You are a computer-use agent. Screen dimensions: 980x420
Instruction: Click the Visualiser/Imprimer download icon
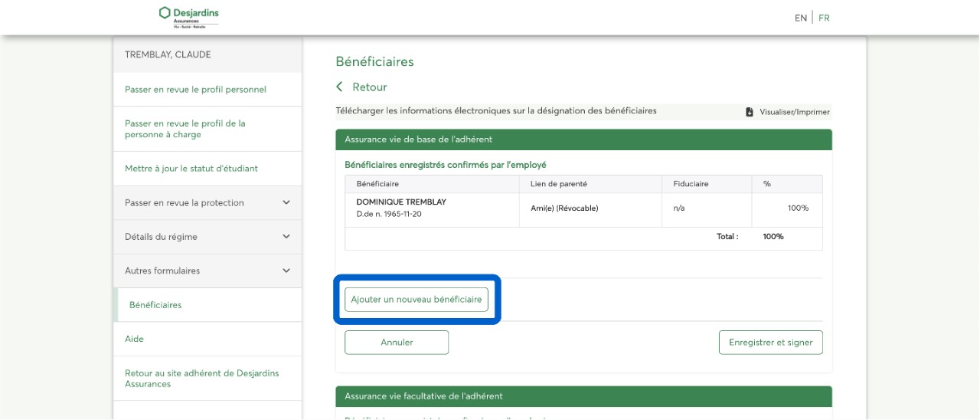pyautogui.click(x=750, y=112)
